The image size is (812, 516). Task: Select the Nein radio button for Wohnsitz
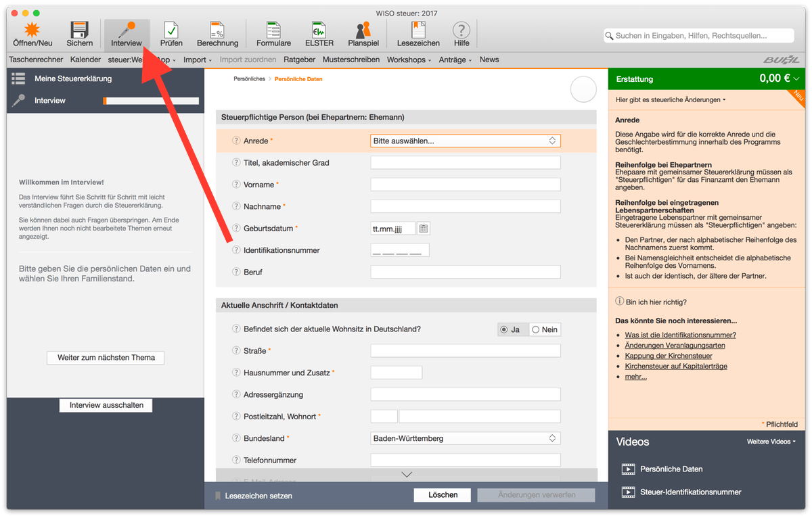coord(536,329)
